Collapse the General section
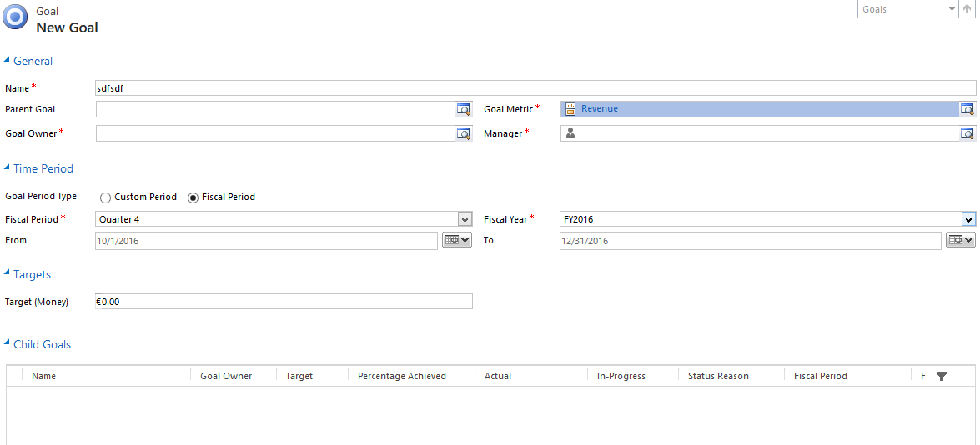Image resolution: width=980 pixels, height=445 pixels. [x=8, y=61]
